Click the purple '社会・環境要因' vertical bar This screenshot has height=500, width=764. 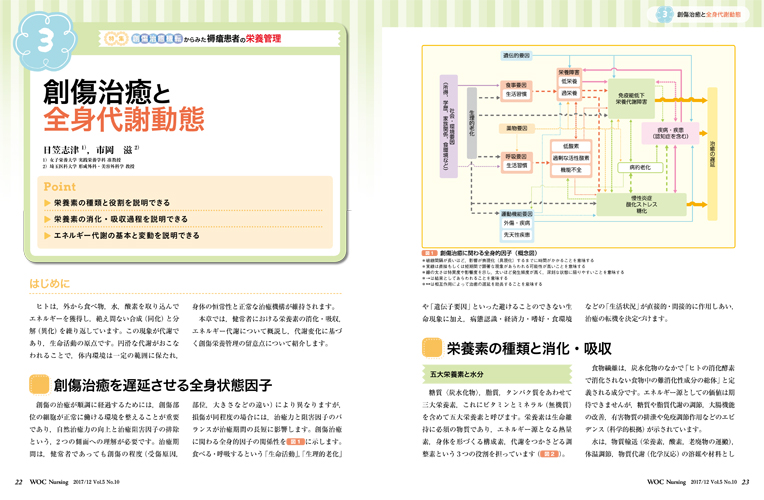[x=448, y=126]
